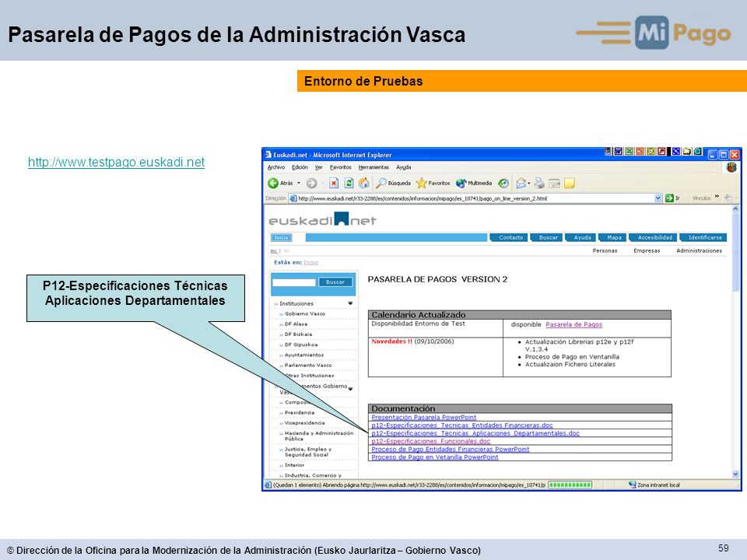This screenshot has width=747, height=560.
Task: Refresh the page with Refresh icon
Action: pos(349,184)
